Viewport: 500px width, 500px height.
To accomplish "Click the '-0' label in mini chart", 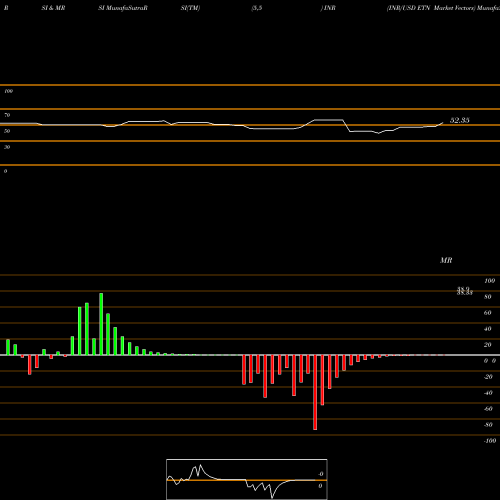I will coord(320,474).
